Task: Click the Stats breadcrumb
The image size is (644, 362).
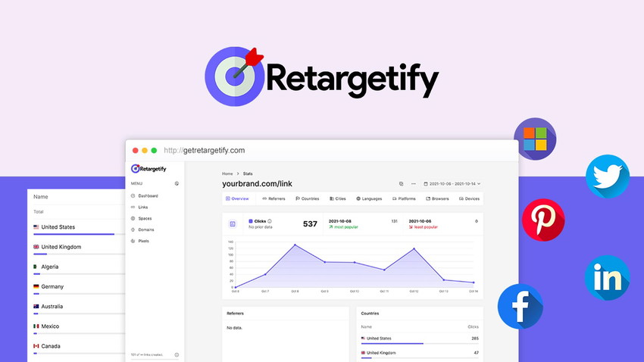Action: 248,173
